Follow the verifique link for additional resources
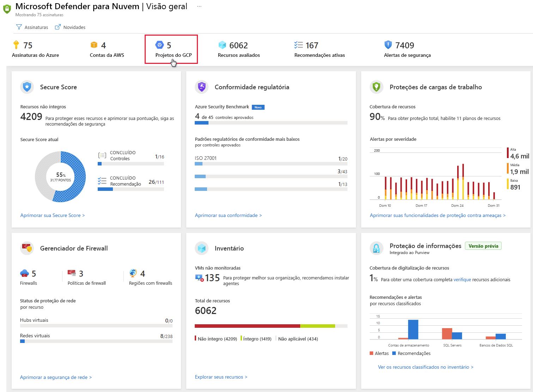The width and height of the screenshot is (533, 392). pyautogui.click(x=462, y=279)
